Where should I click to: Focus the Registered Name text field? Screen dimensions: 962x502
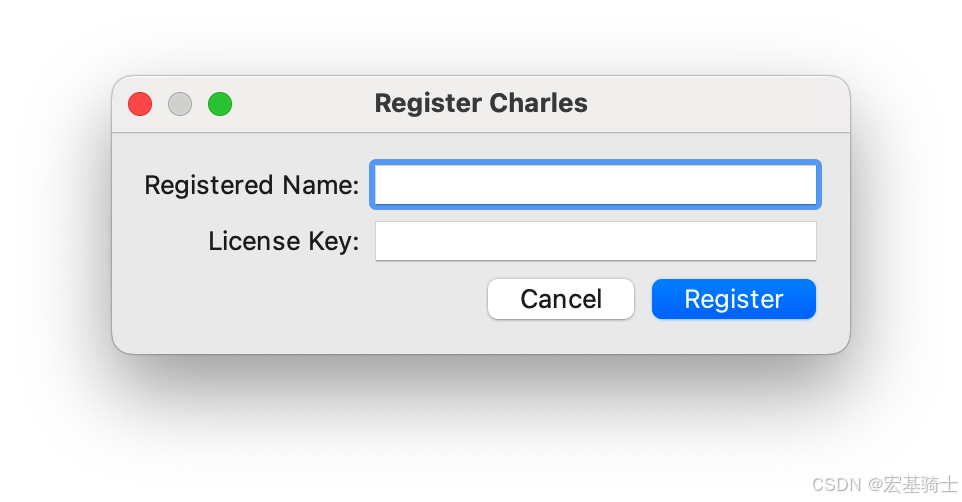[x=595, y=185]
